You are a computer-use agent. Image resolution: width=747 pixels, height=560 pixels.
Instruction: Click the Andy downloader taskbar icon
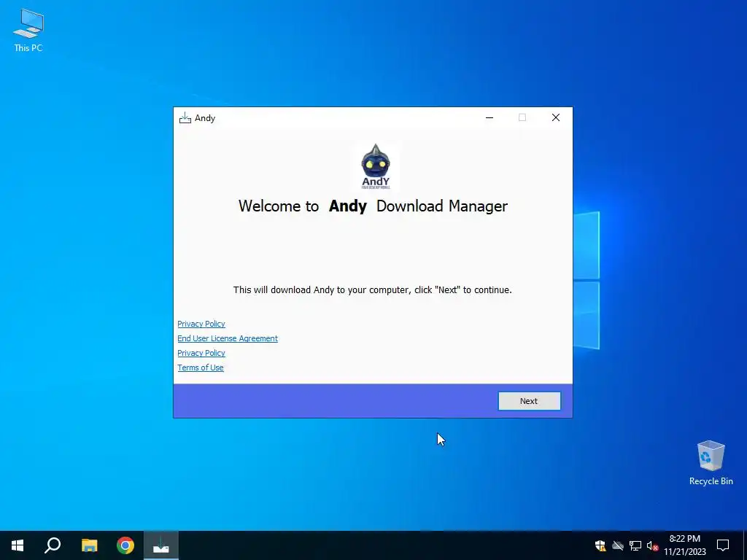[x=161, y=545]
